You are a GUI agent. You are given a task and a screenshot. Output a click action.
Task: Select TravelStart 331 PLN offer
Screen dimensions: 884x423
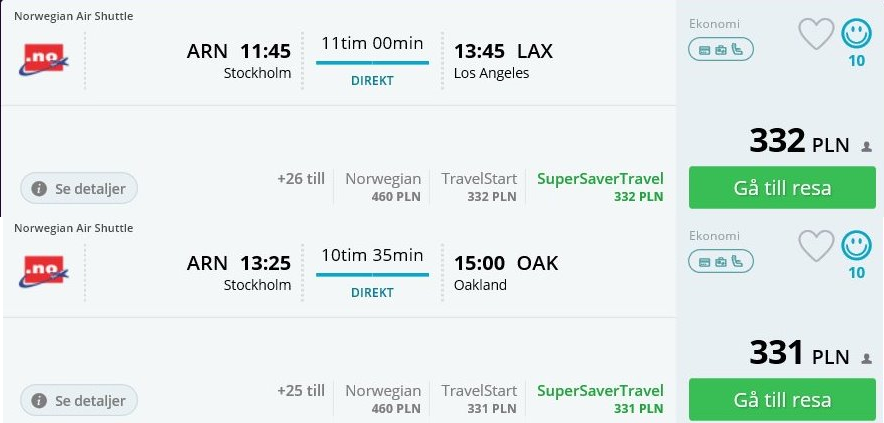point(479,399)
